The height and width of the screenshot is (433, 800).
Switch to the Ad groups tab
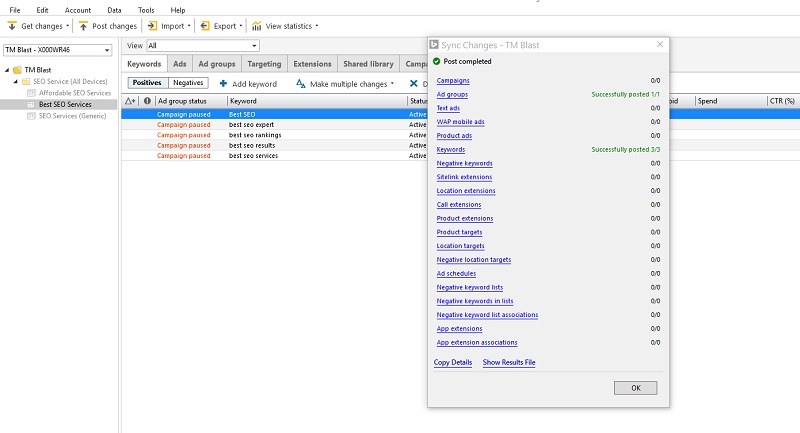click(217, 64)
